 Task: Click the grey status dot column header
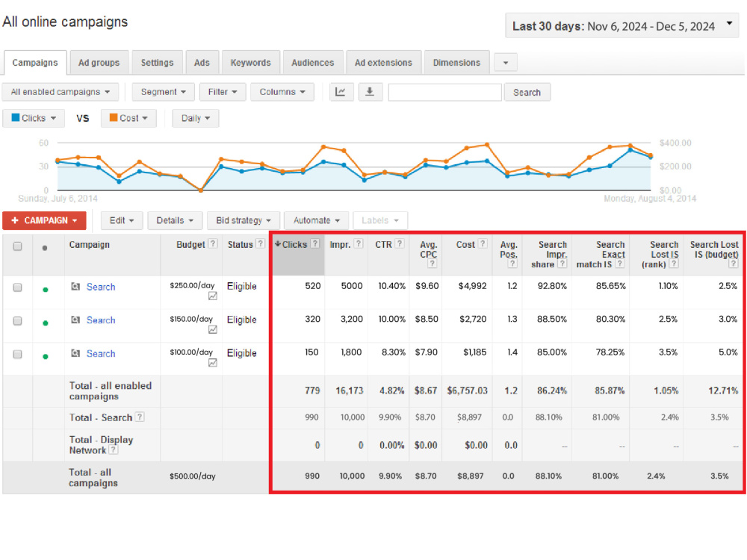point(45,248)
